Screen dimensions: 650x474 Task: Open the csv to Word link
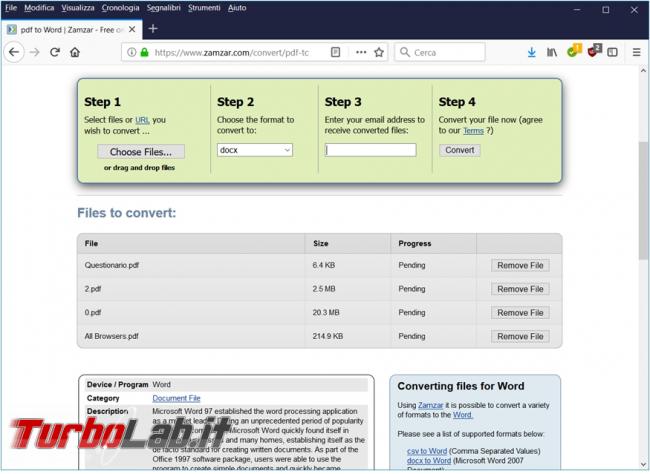click(427, 451)
